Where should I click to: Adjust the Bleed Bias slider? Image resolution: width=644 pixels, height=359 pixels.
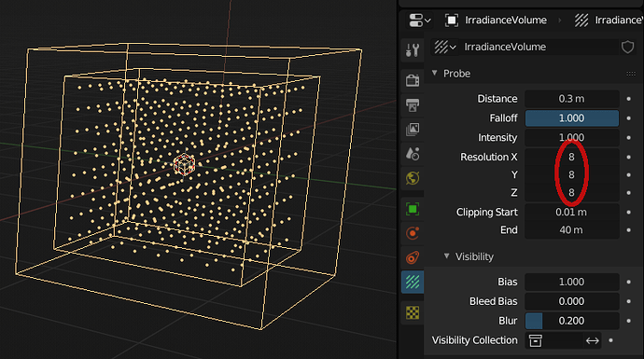coord(572,301)
